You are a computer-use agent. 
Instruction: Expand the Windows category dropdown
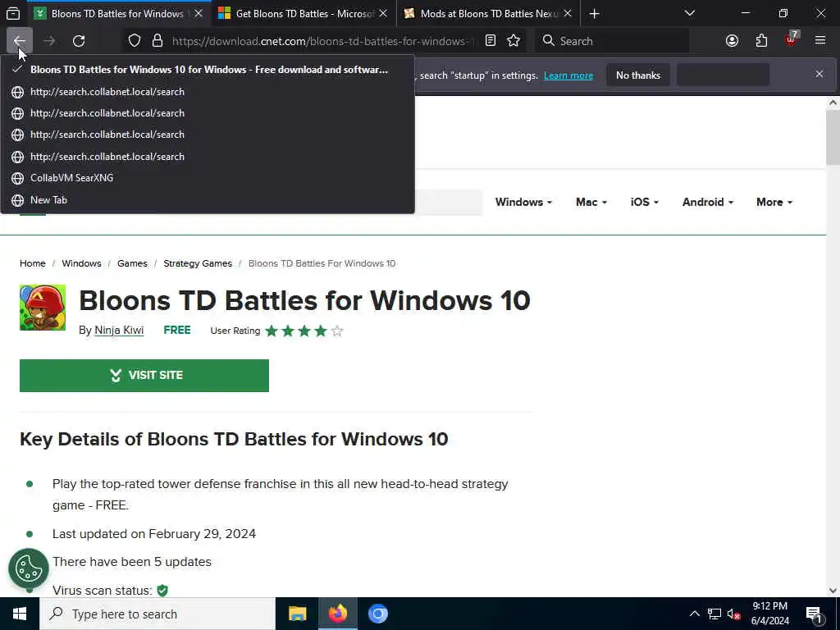coord(523,202)
